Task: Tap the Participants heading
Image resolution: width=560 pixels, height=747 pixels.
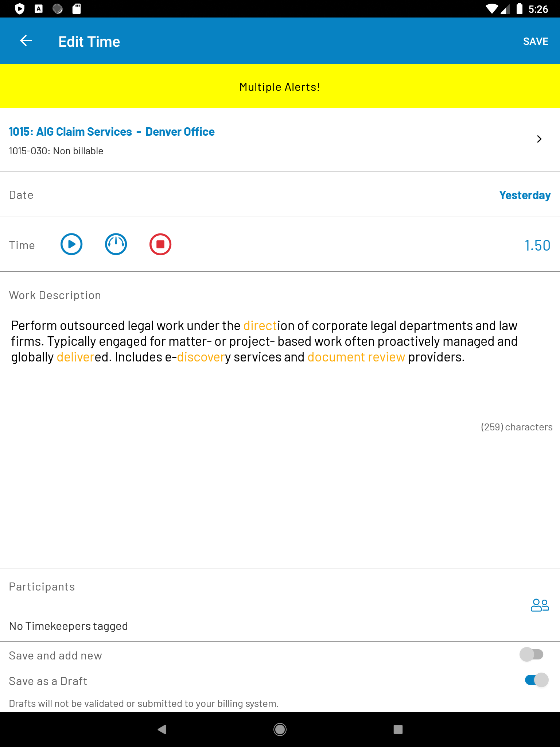Action: coord(42,587)
